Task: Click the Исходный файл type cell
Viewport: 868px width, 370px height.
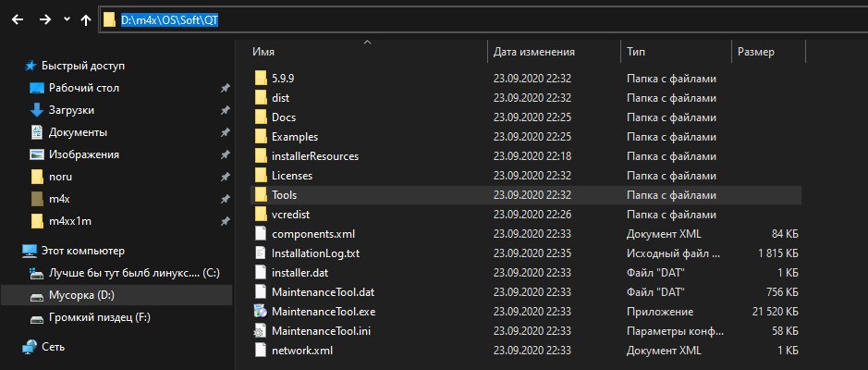Action: coord(674,253)
